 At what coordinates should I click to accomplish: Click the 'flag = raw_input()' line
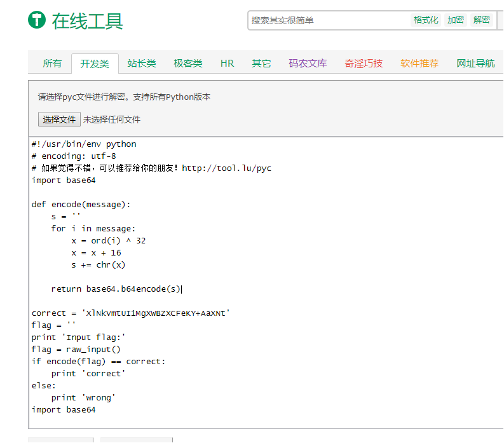click(x=76, y=350)
